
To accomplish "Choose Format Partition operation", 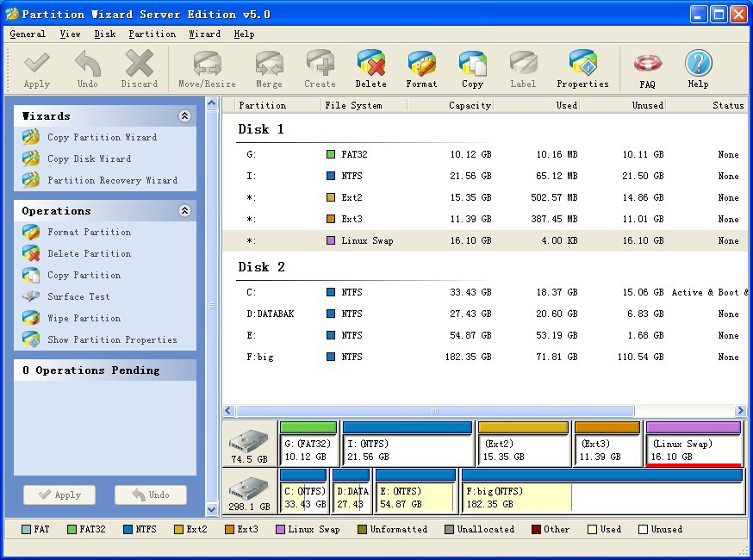I will pyautogui.click(x=77, y=233).
